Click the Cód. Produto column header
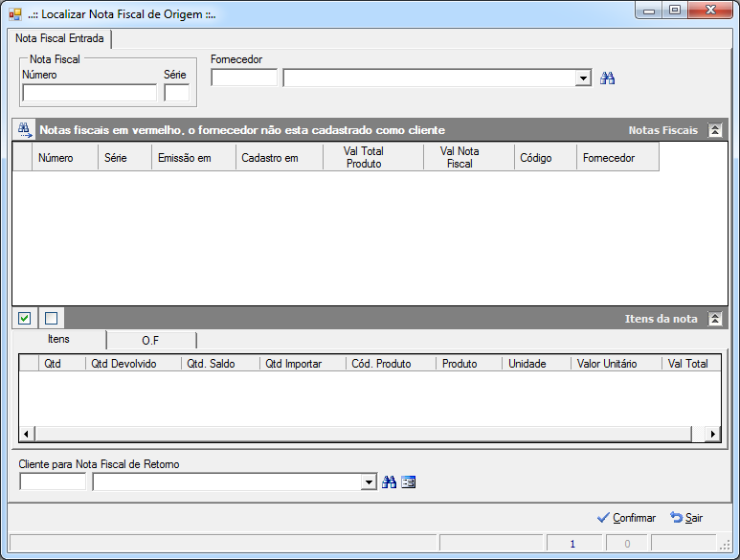The image size is (740, 560). pyautogui.click(x=391, y=363)
